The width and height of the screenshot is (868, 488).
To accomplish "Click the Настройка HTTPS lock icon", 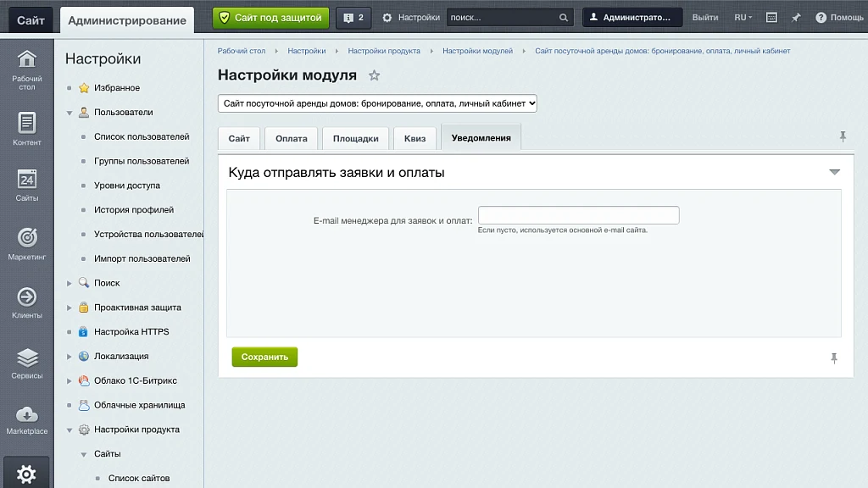I will (84, 331).
